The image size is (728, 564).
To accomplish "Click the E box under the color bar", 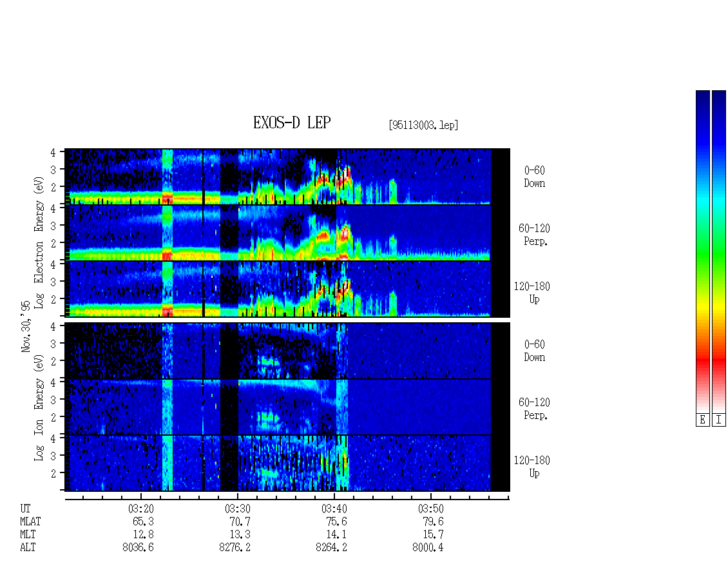I will point(702,420).
